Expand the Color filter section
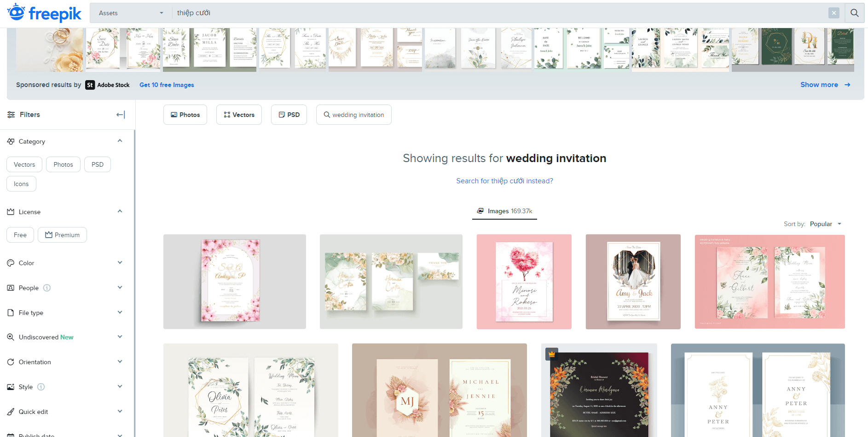 [x=120, y=262]
